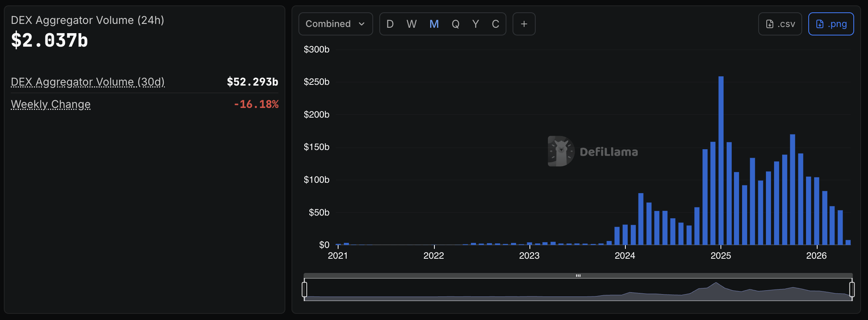Select the Cumulative (C) view
Viewport: 868px width, 320px height.
click(496, 24)
